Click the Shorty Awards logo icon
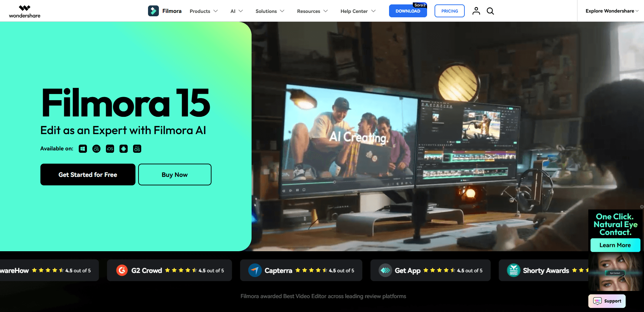 click(514, 270)
